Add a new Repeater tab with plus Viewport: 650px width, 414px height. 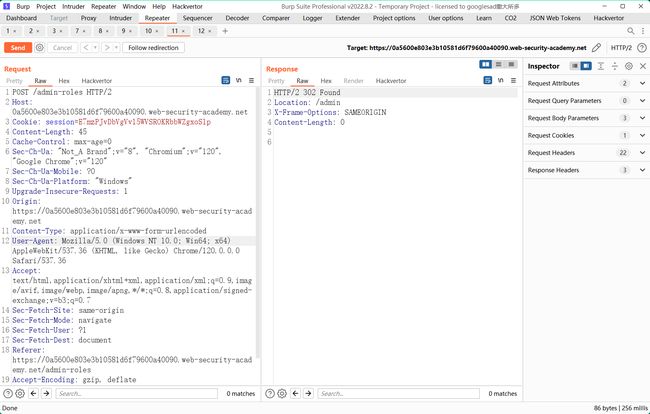tap(225, 31)
